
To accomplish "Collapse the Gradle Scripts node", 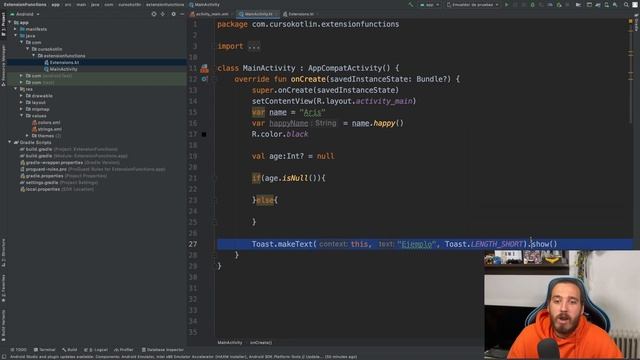I will click(x=10, y=142).
